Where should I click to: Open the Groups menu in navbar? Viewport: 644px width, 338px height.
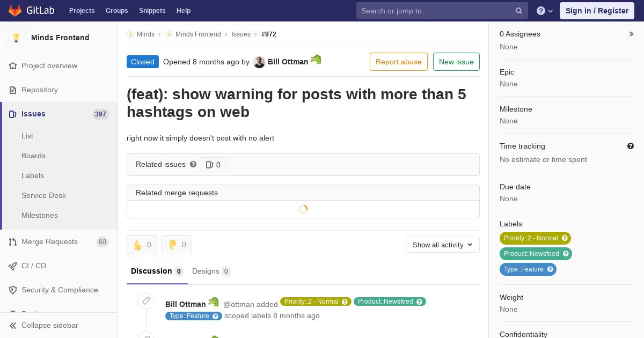click(116, 11)
